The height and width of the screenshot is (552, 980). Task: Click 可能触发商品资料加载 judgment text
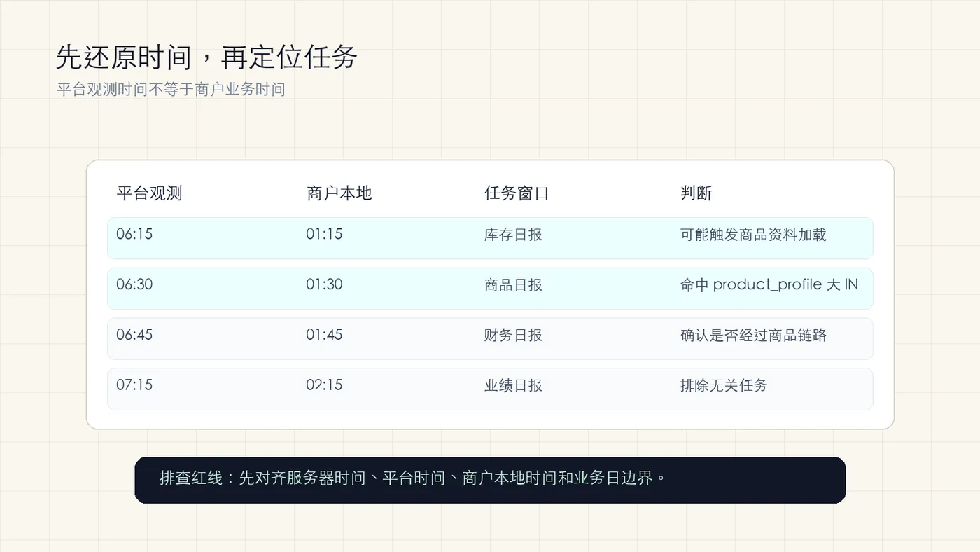pos(753,235)
